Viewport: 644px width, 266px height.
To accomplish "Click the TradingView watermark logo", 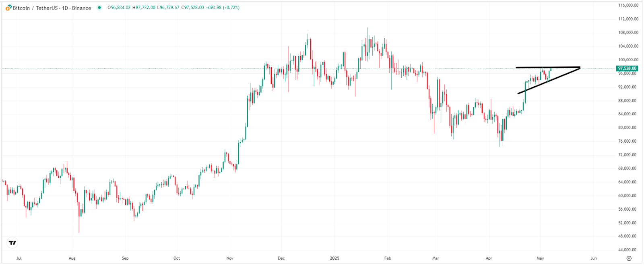I will pos(12,242).
